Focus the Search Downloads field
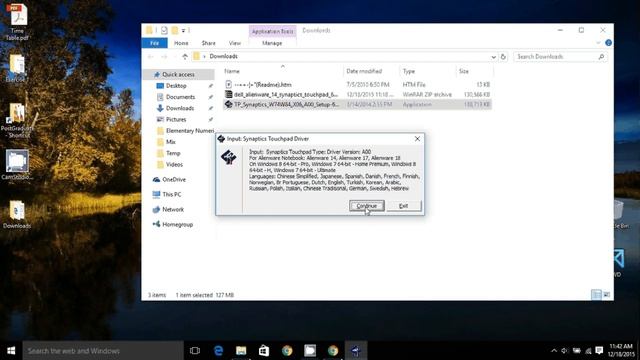This screenshot has height=360, width=640. [x=555, y=57]
